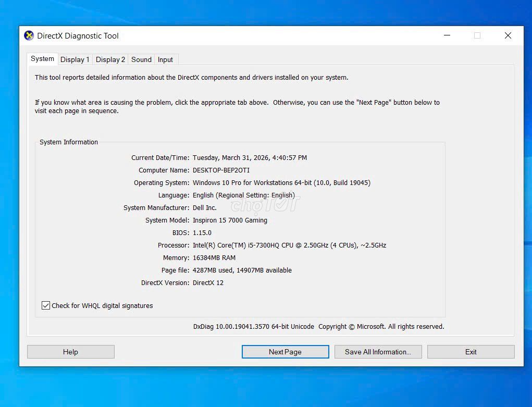This screenshot has width=532, height=407.
Task: Select the Current Date/Time value text
Action: (x=250, y=157)
